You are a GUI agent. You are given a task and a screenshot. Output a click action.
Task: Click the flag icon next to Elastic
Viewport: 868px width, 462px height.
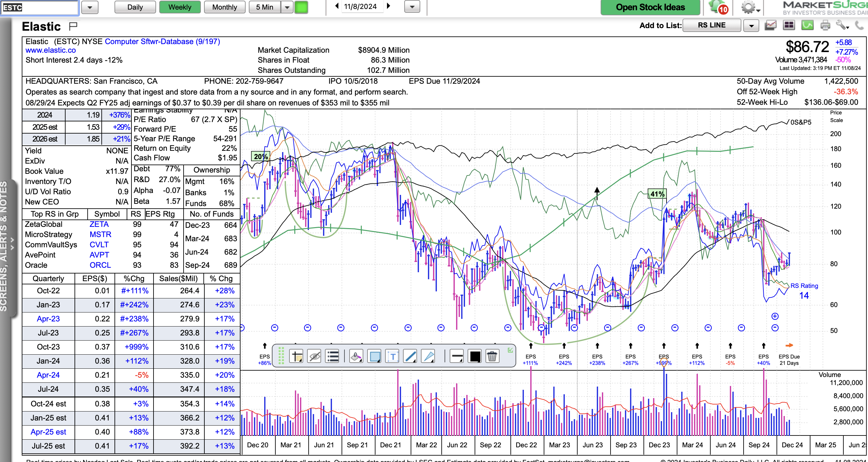click(73, 26)
